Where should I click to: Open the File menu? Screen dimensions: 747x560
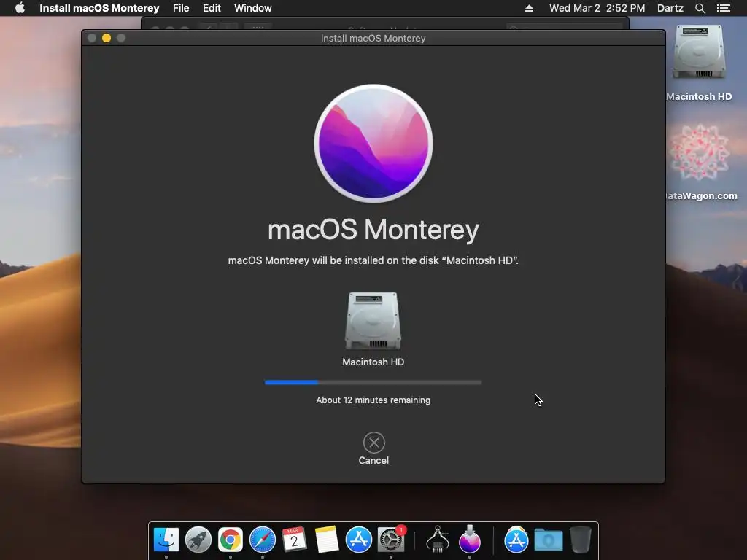coord(181,8)
